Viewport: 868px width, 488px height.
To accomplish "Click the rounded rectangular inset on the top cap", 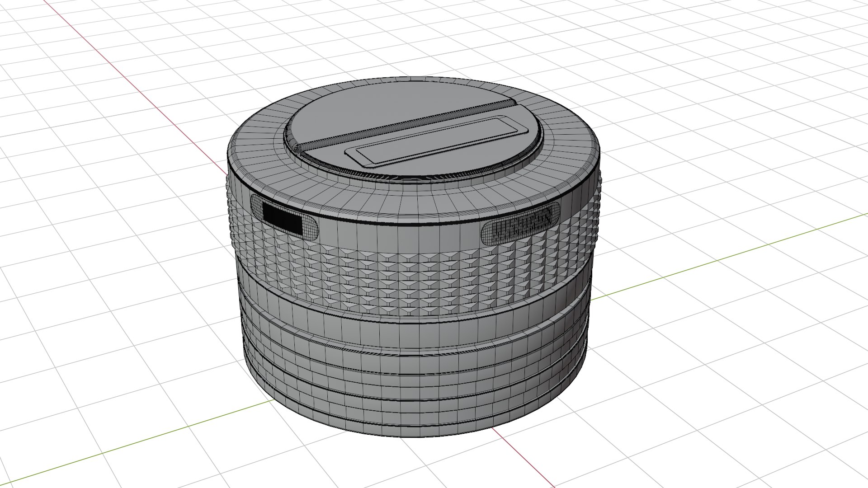I will tap(437, 142).
